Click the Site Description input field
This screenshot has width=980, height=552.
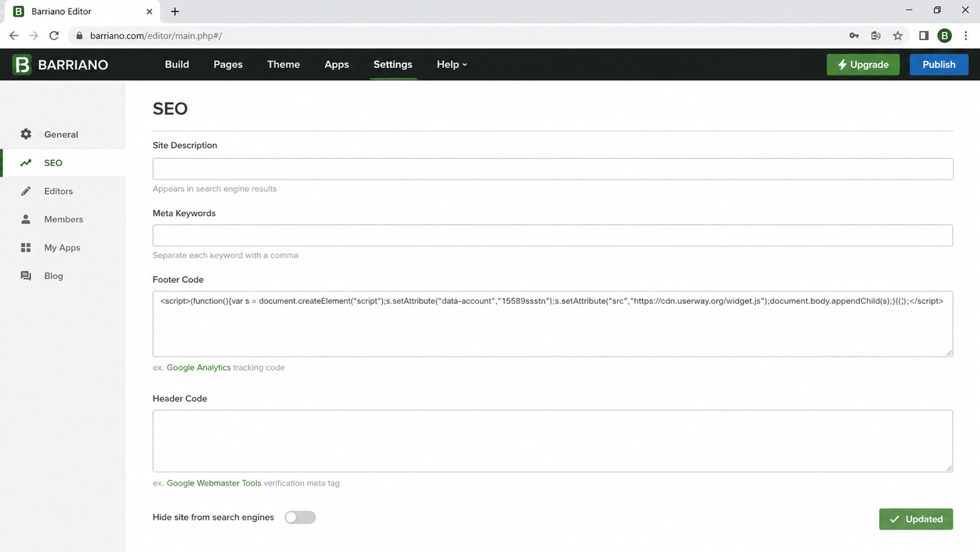553,169
